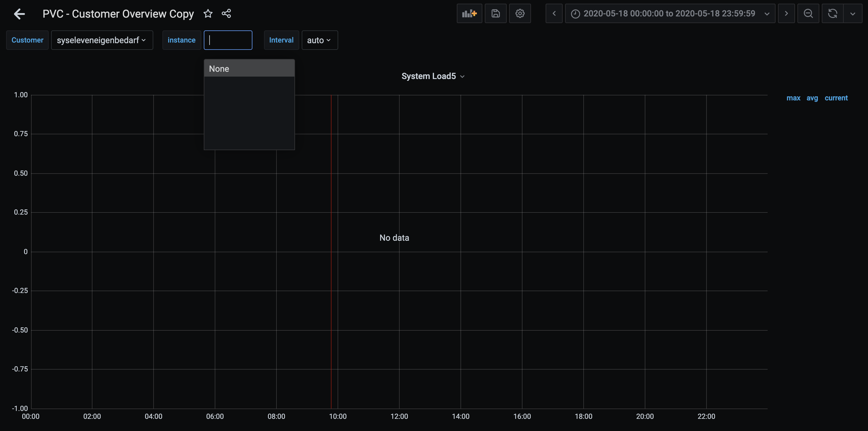Click the add panel icon
Viewport: 868px width, 431px height.
coord(469,14)
